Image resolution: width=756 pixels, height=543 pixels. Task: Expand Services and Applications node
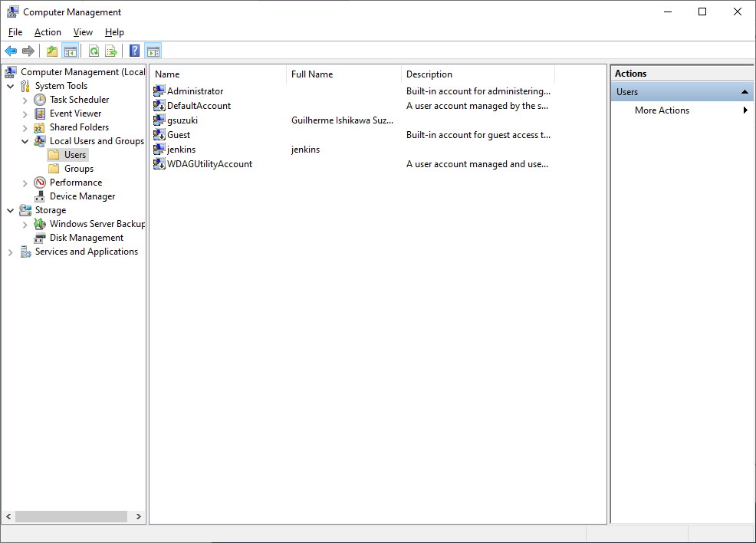(x=11, y=252)
